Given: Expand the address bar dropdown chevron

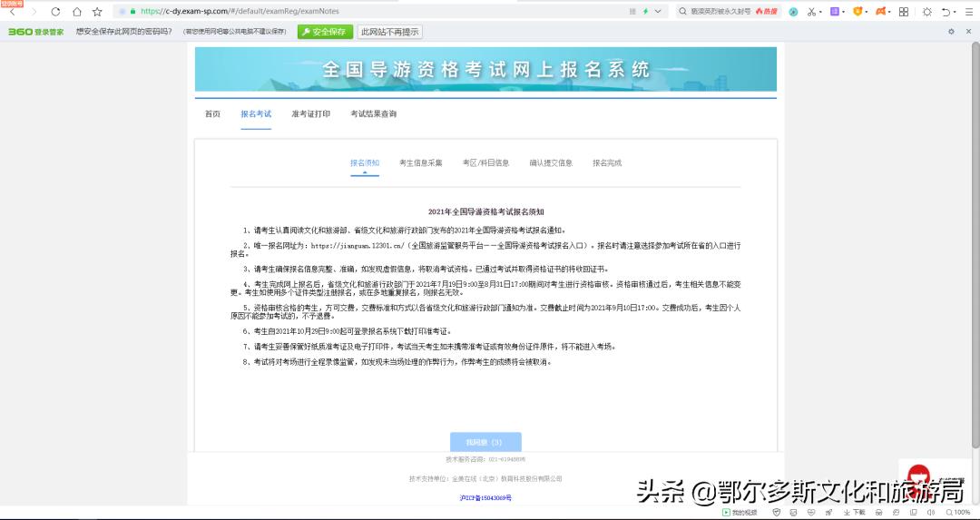Looking at the screenshot, I should click(x=658, y=11).
